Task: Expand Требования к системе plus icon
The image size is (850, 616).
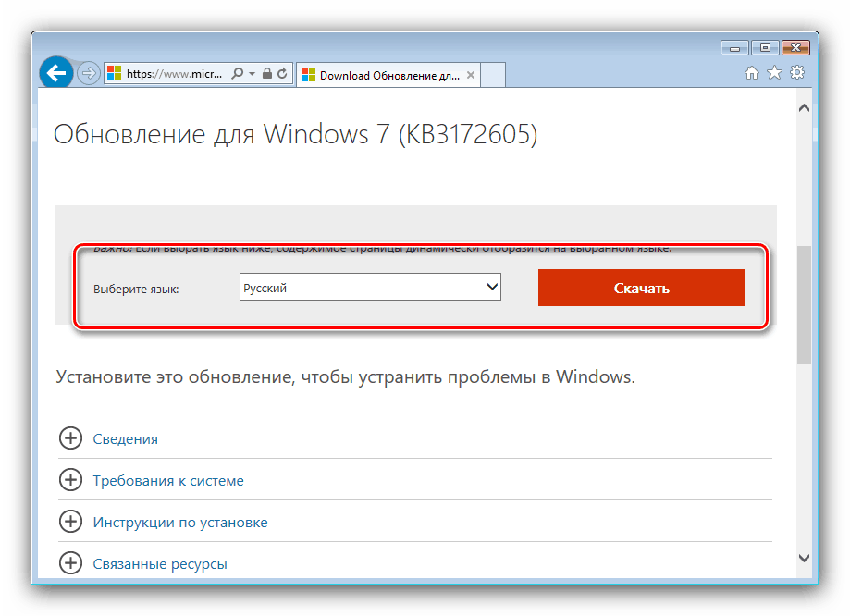Action: (x=70, y=480)
